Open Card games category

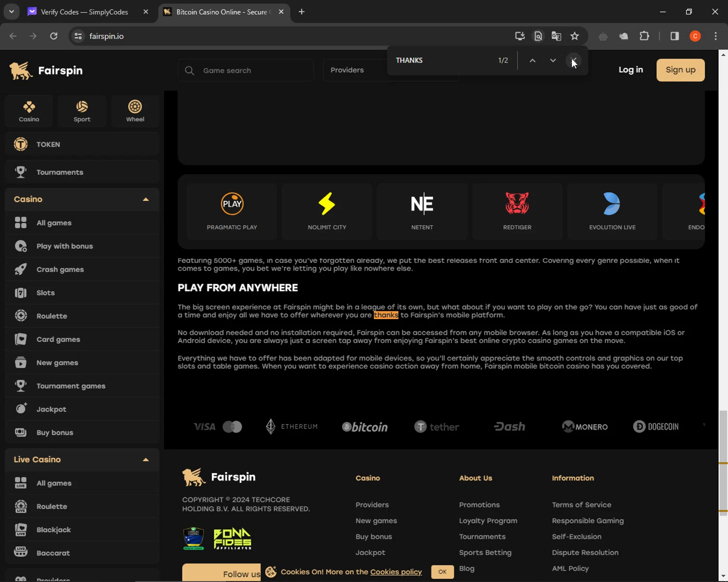click(82, 339)
